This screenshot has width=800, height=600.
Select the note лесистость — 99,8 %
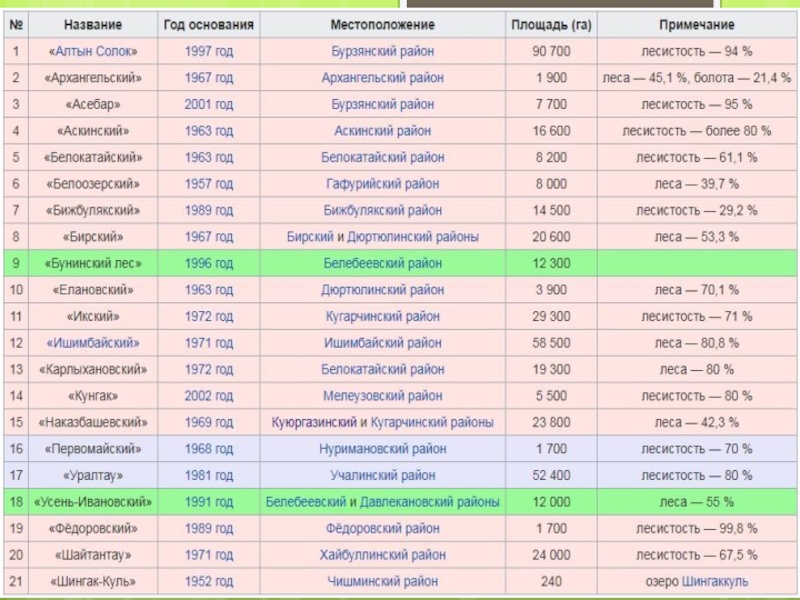pos(696,529)
